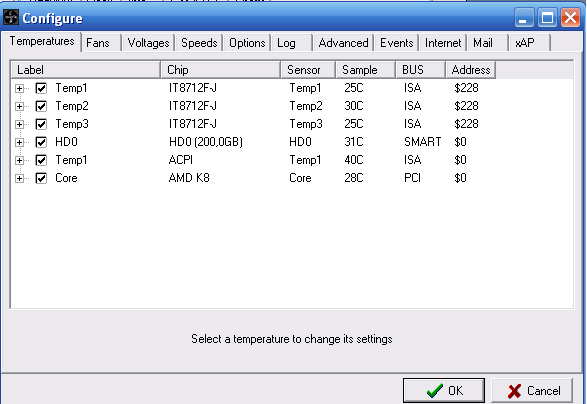
Task: Select the Temperatures tab
Action: tap(42, 41)
